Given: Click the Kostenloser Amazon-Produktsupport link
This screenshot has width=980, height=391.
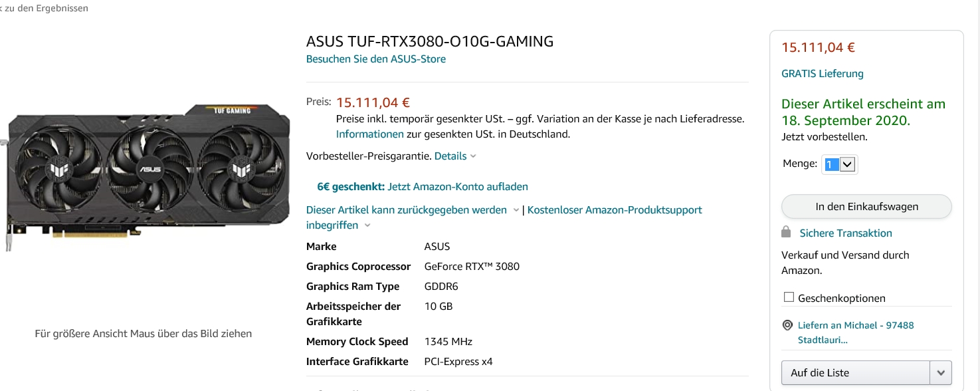Looking at the screenshot, I should coord(615,209).
